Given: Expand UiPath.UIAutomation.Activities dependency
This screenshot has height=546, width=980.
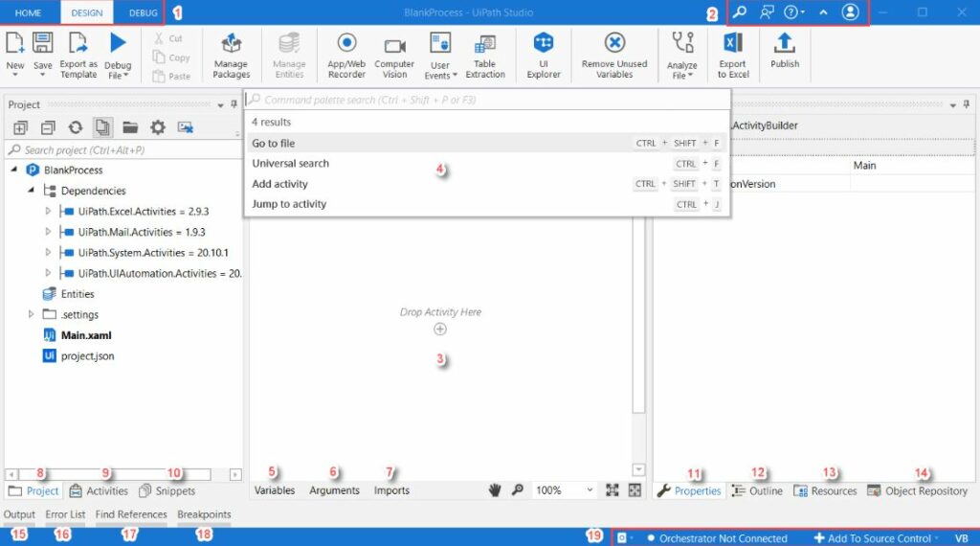Looking at the screenshot, I should point(48,273).
